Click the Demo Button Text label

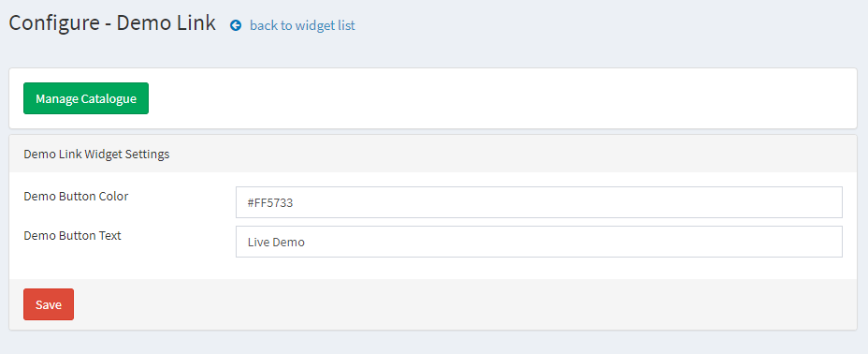click(73, 235)
